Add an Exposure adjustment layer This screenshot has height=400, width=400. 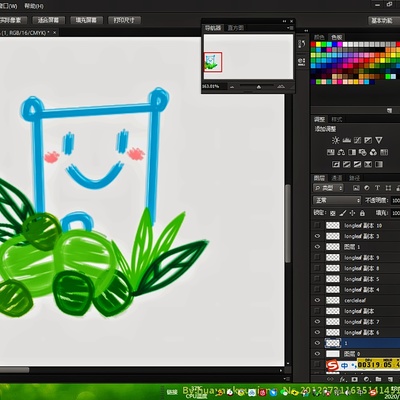click(x=368, y=140)
